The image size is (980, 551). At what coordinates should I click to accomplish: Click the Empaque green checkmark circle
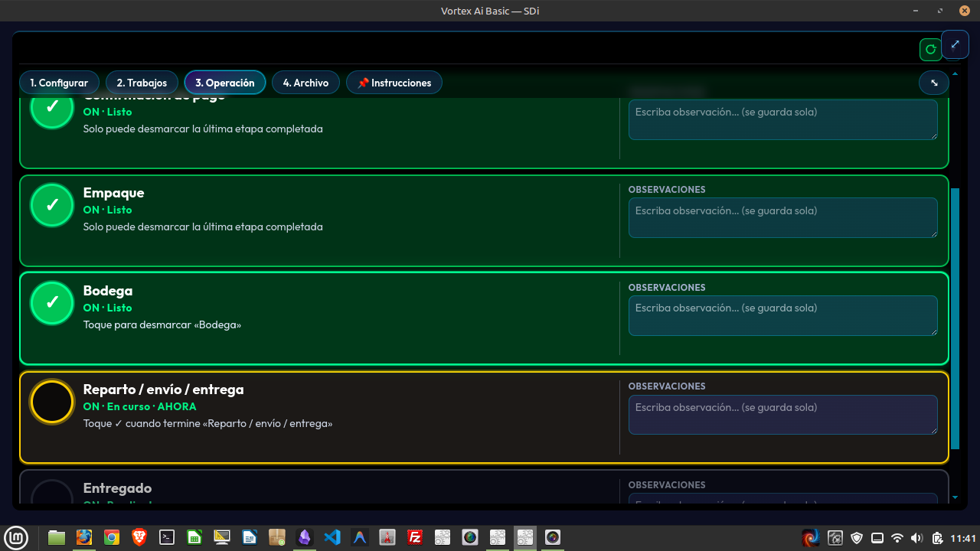pos(52,205)
